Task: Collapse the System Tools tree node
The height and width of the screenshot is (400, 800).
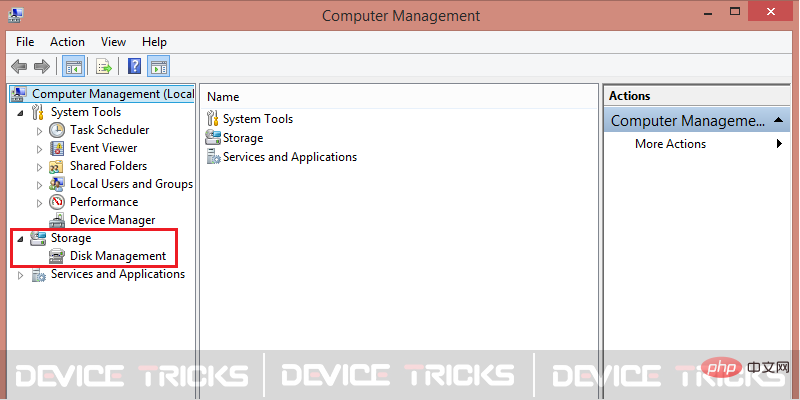Action: (20, 113)
